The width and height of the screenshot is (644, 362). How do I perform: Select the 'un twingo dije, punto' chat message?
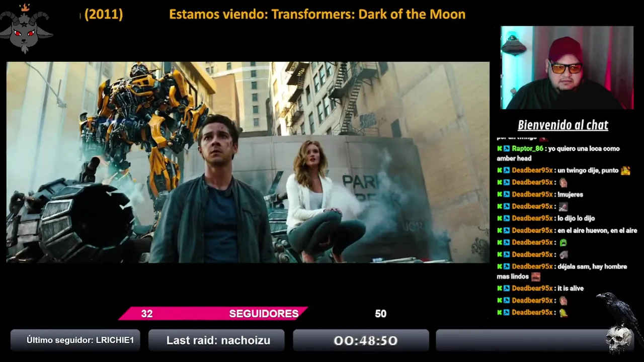pos(588,170)
